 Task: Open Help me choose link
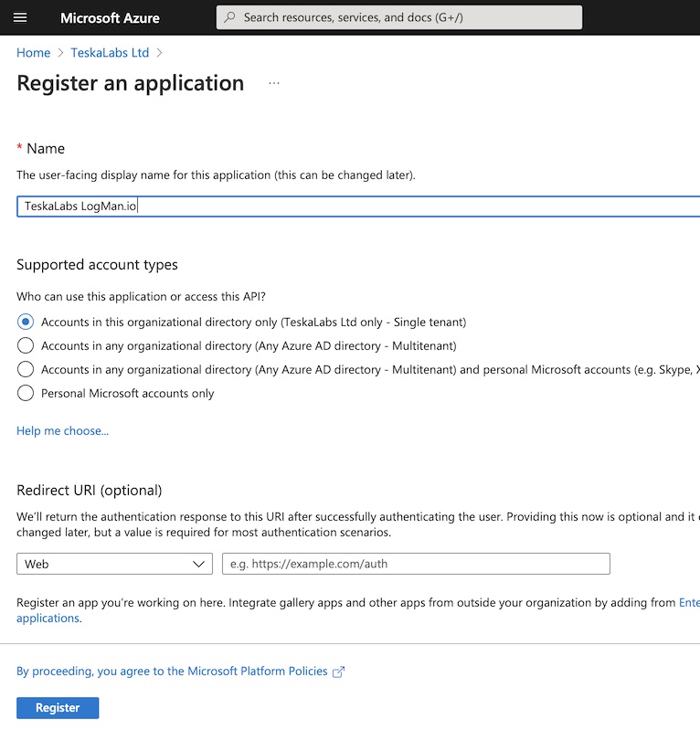(x=62, y=430)
